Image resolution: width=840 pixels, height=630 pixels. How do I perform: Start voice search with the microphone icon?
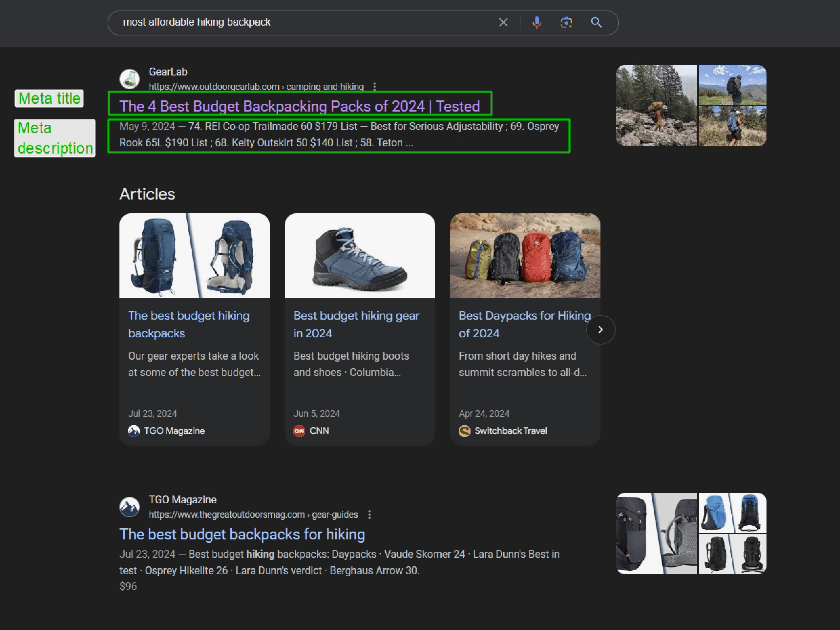click(x=536, y=23)
